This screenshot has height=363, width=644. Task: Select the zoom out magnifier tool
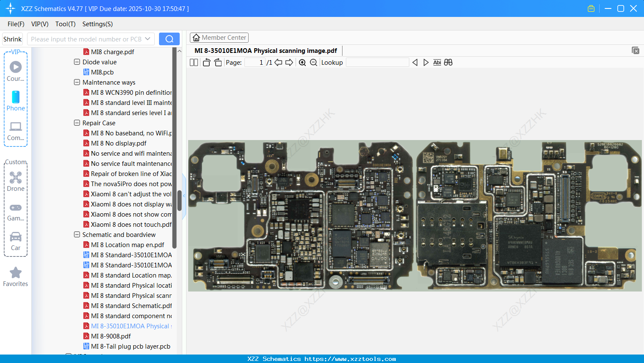(x=313, y=62)
